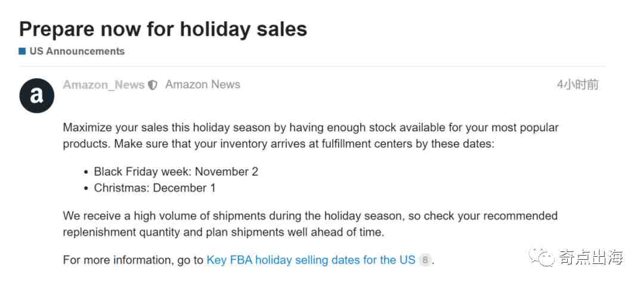This screenshot has width=644, height=286.
Task: Click the 'We receive a high volume' paragraph
Action: tap(310, 224)
